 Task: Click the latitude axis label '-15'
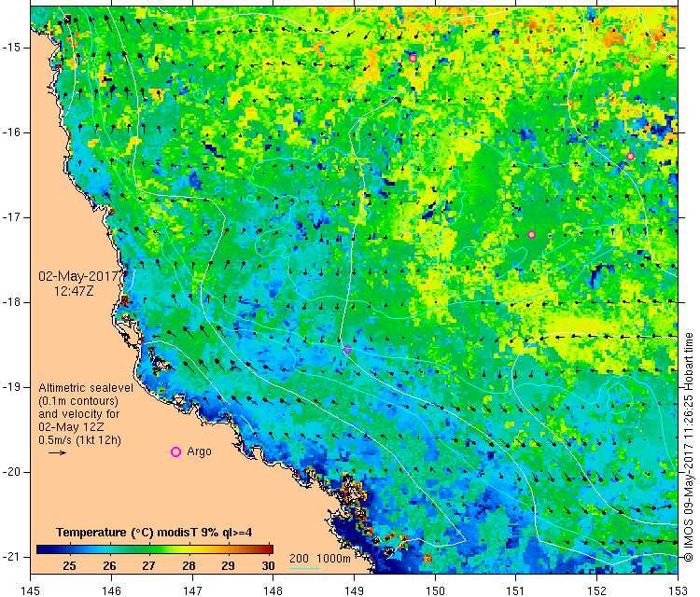pyautogui.click(x=10, y=48)
